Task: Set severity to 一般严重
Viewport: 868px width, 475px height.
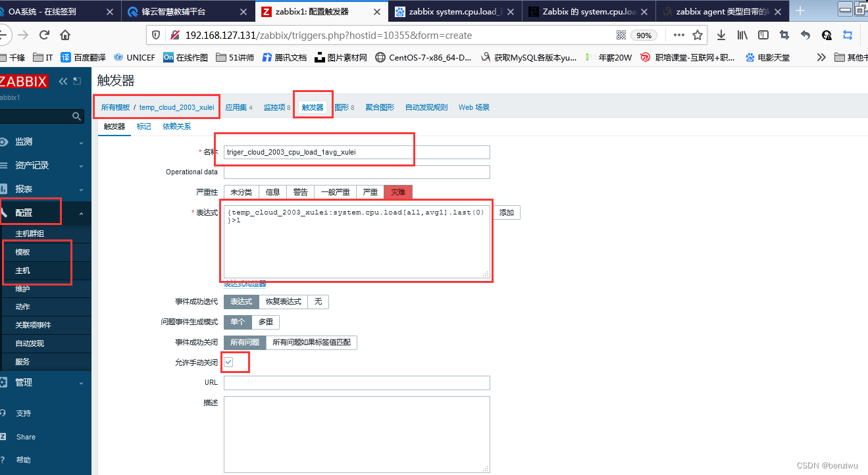Action: [335, 192]
